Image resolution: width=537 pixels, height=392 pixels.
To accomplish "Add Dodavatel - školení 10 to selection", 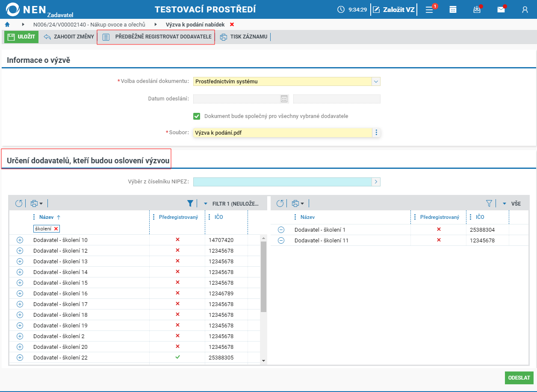I will 20,240.
